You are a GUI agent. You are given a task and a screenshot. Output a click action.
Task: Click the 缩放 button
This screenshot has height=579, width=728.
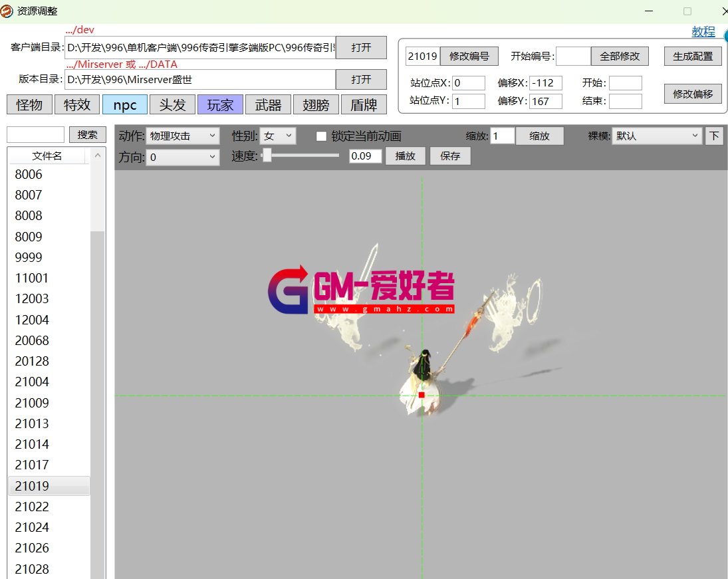pos(539,136)
